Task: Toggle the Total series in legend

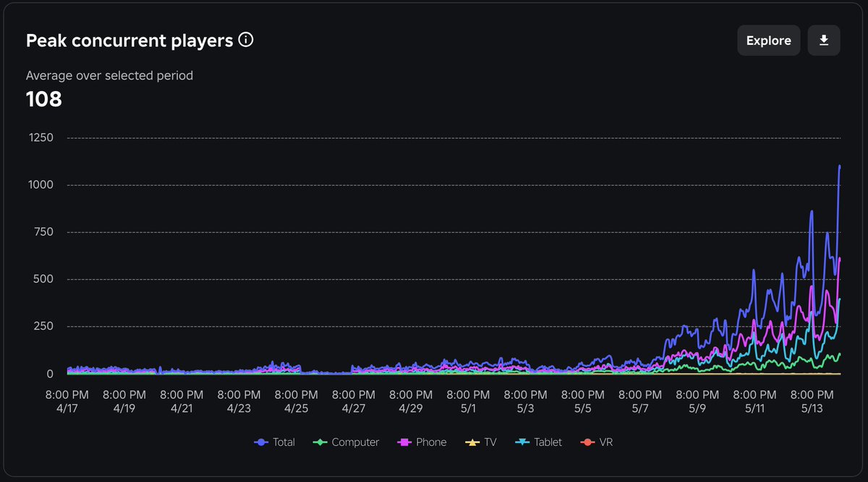Action: click(x=275, y=442)
